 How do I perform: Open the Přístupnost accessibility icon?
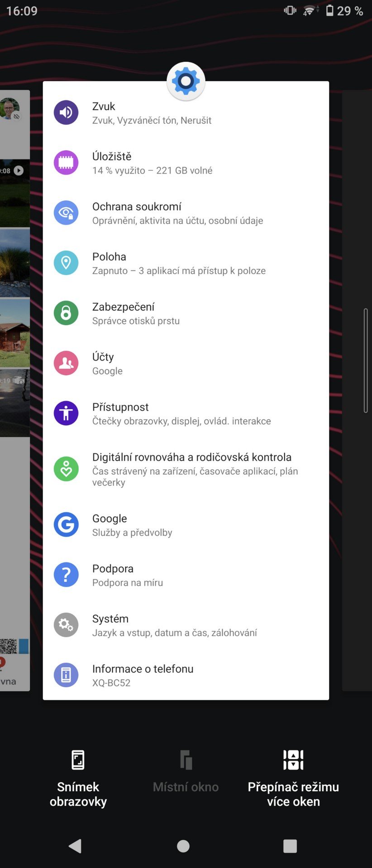click(66, 413)
